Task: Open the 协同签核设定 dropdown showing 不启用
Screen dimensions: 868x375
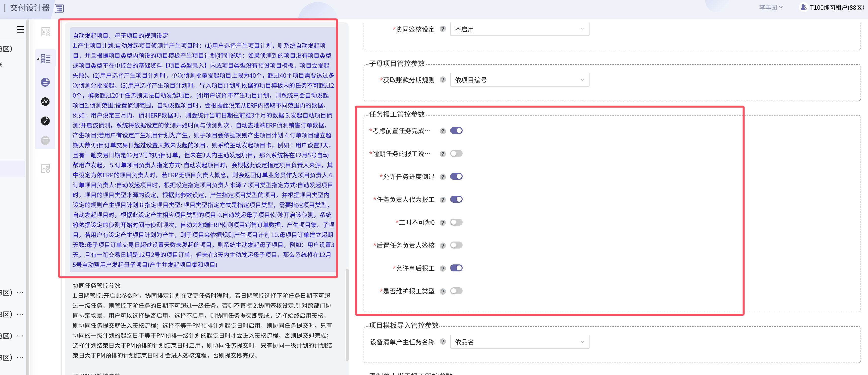Action: pyautogui.click(x=520, y=29)
